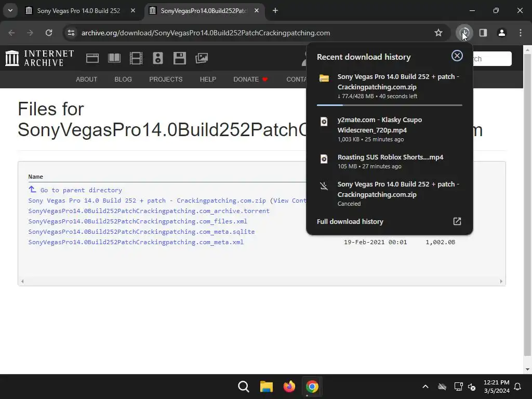Open the Video film-strip icon
Viewport: 532px width, 399px height.
pyautogui.click(x=136, y=58)
